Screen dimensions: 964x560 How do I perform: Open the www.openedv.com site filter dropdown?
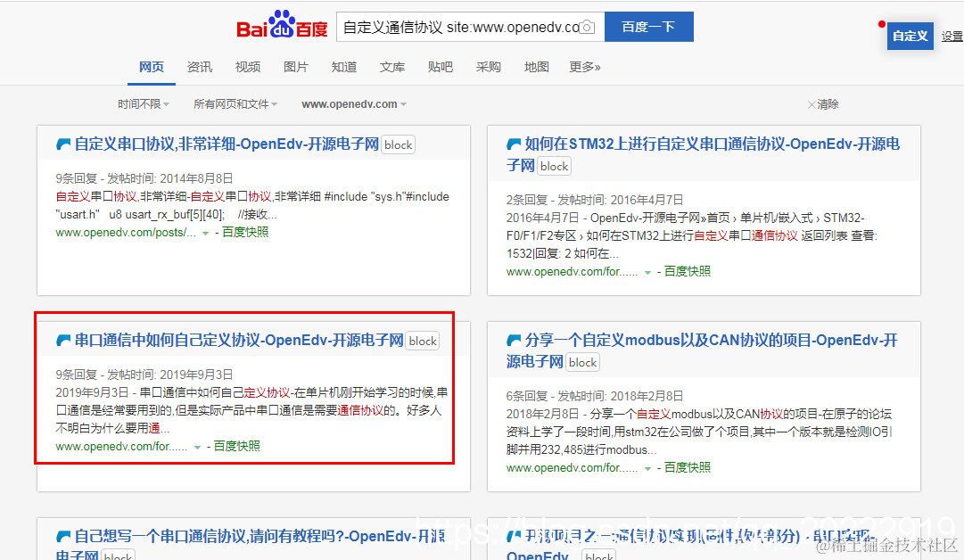[x=354, y=104]
